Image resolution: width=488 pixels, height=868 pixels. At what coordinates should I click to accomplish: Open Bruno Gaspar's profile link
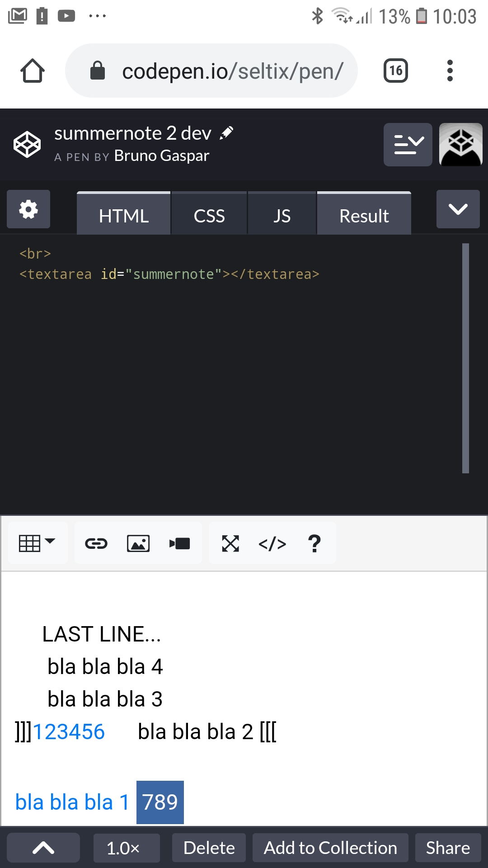pyautogui.click(x=161, y=156)
